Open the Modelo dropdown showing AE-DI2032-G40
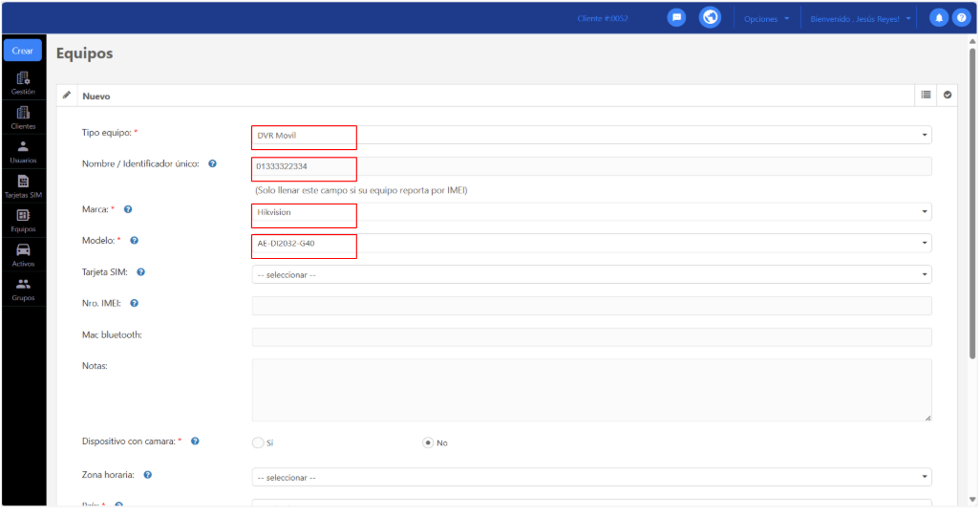 click(591, 244)
